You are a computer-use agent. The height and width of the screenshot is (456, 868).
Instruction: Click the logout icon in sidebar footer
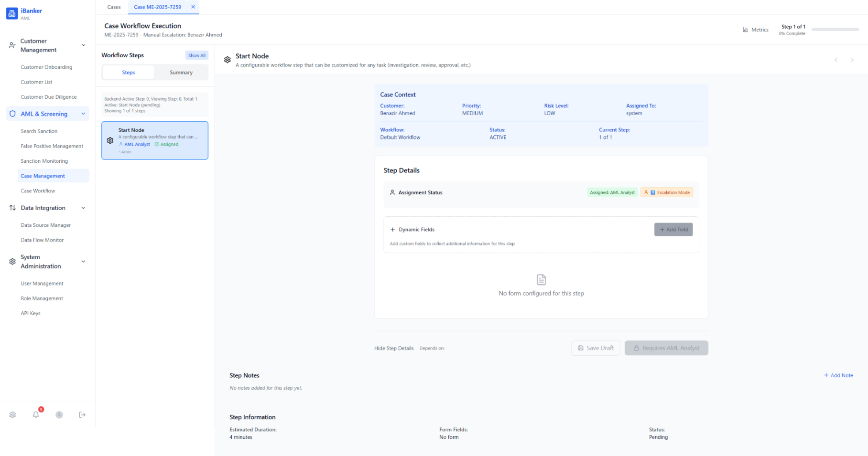pos(82,415)
